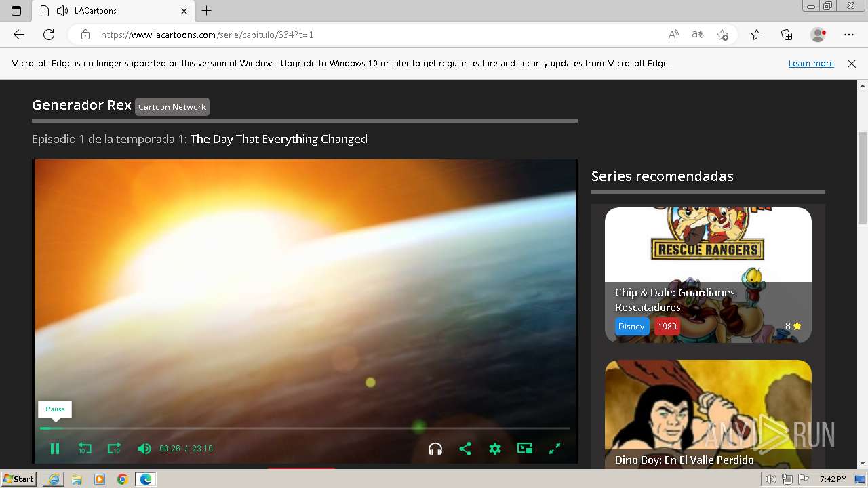Screen dimensions: 868x488
Task: Open the tab actions menu
Action: tap(16, 11)
